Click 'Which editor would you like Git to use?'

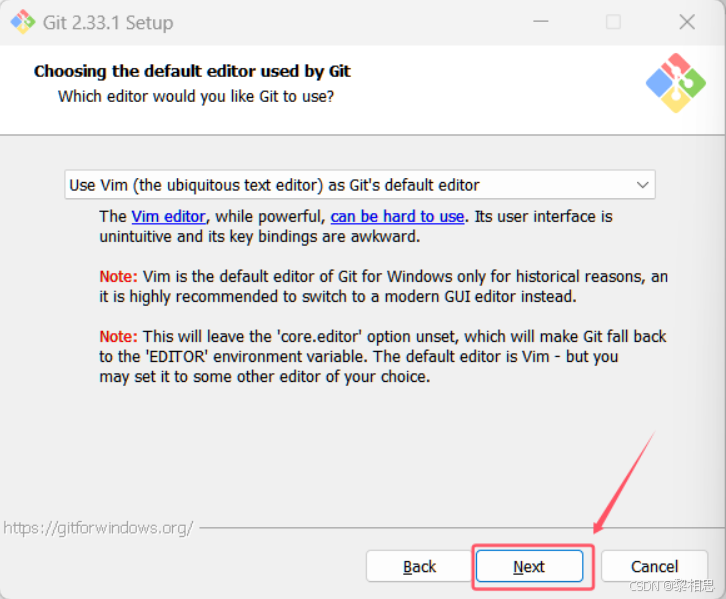[x=196, y=96]
